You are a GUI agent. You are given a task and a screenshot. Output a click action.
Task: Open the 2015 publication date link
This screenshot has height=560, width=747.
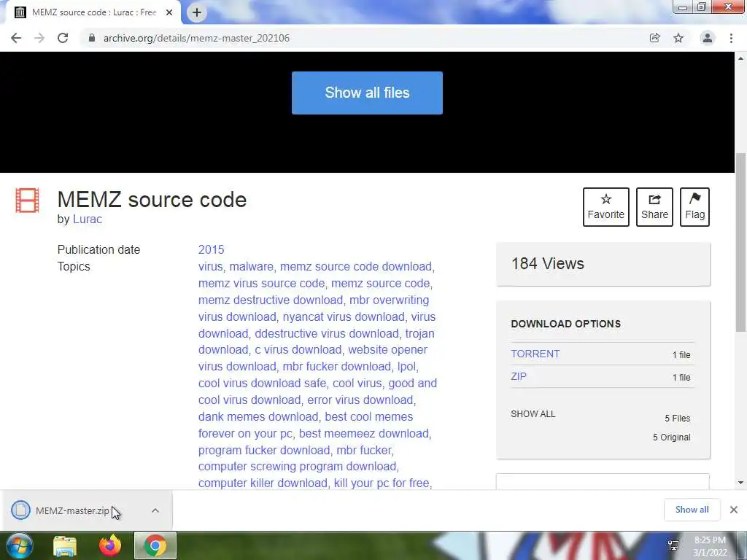[211, 249]
